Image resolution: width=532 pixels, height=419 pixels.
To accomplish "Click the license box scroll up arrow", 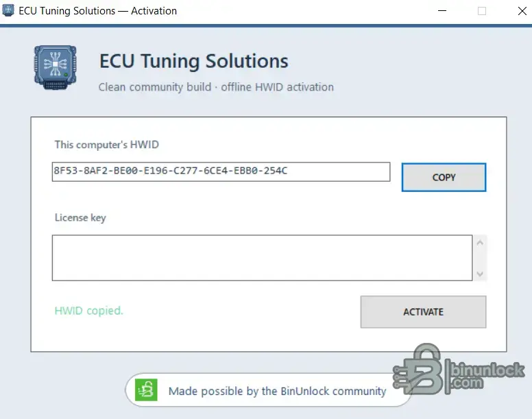I will (x=480, y=243).
